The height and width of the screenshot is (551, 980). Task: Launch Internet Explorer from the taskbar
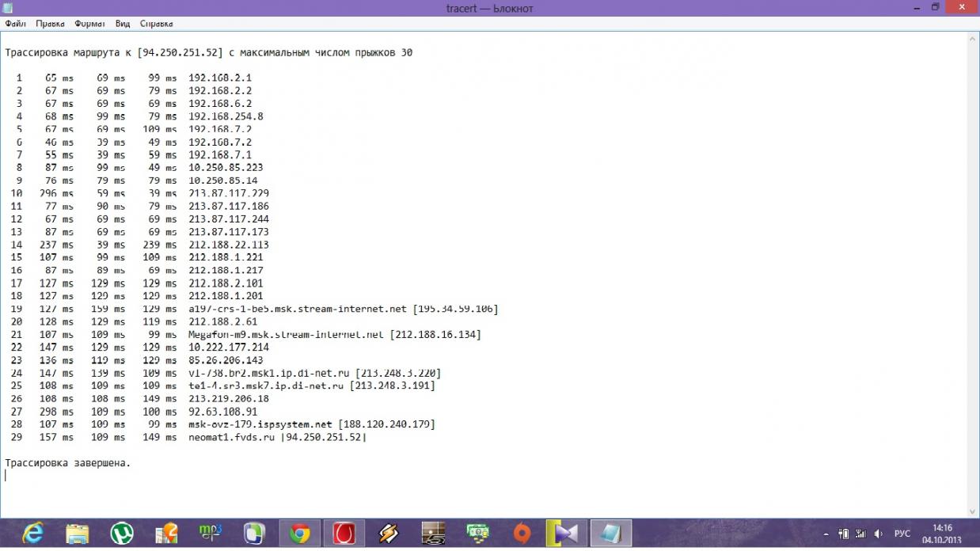[x=33, y=534]
